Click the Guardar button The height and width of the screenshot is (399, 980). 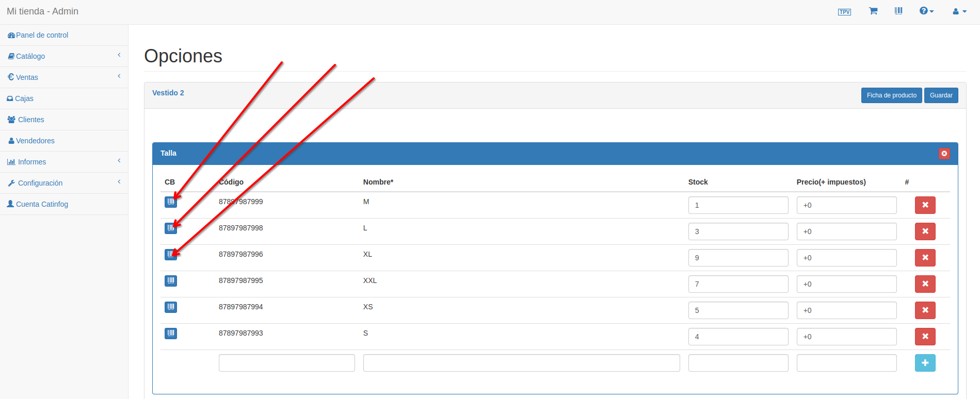[941, 95]
